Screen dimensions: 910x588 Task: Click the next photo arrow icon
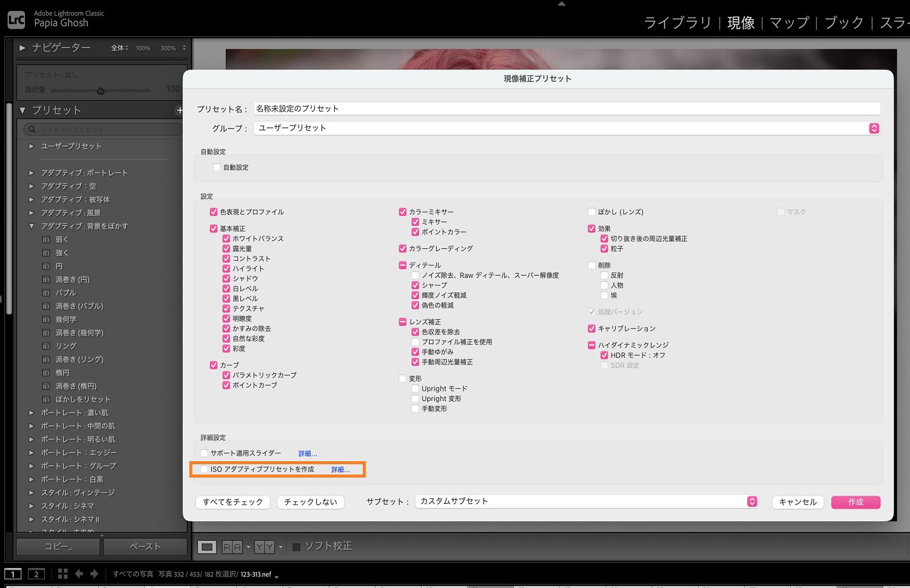tap(95, 573)
